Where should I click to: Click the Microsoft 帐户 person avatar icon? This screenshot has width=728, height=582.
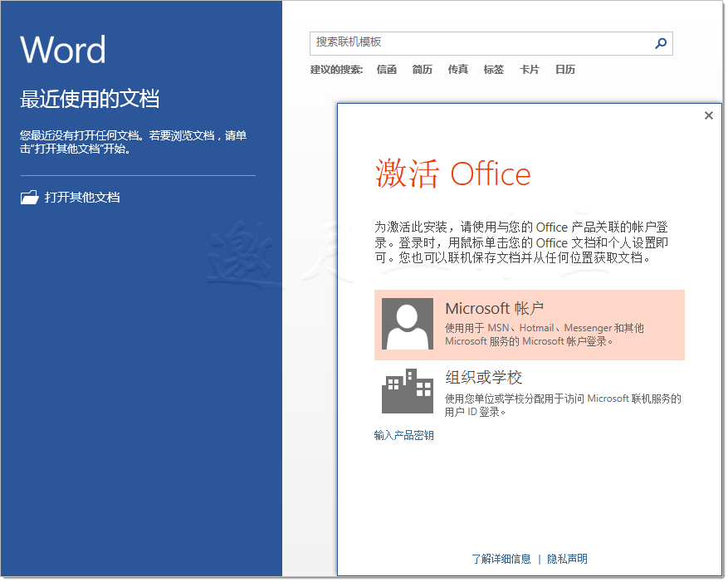407,324
